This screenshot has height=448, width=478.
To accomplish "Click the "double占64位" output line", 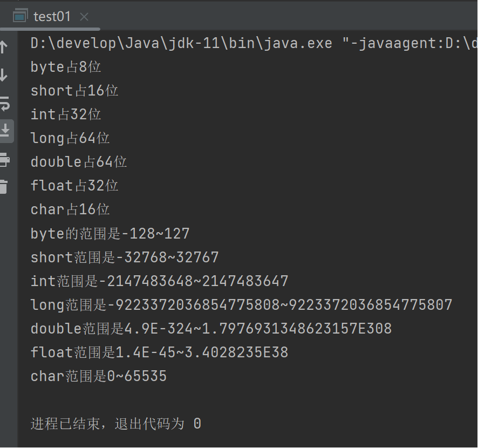I will [79, 162].
